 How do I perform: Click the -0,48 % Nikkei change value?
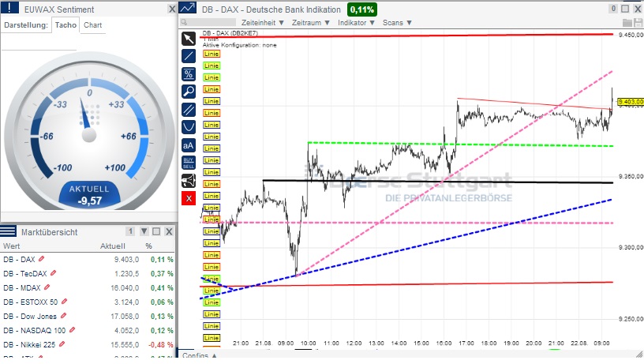(162, 345)
